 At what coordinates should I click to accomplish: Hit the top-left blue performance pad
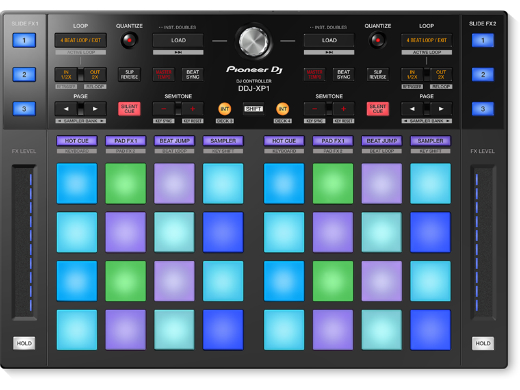pyautogui.click(x=77, y=183)
